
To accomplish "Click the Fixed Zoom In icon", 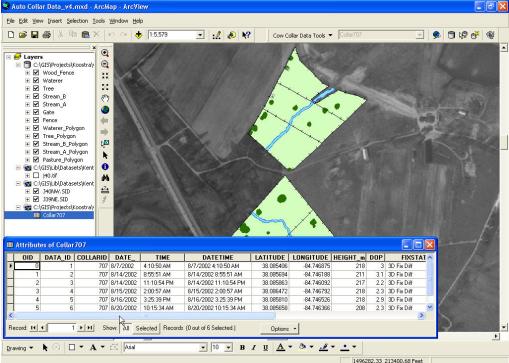I will click(x=105, y=76).
